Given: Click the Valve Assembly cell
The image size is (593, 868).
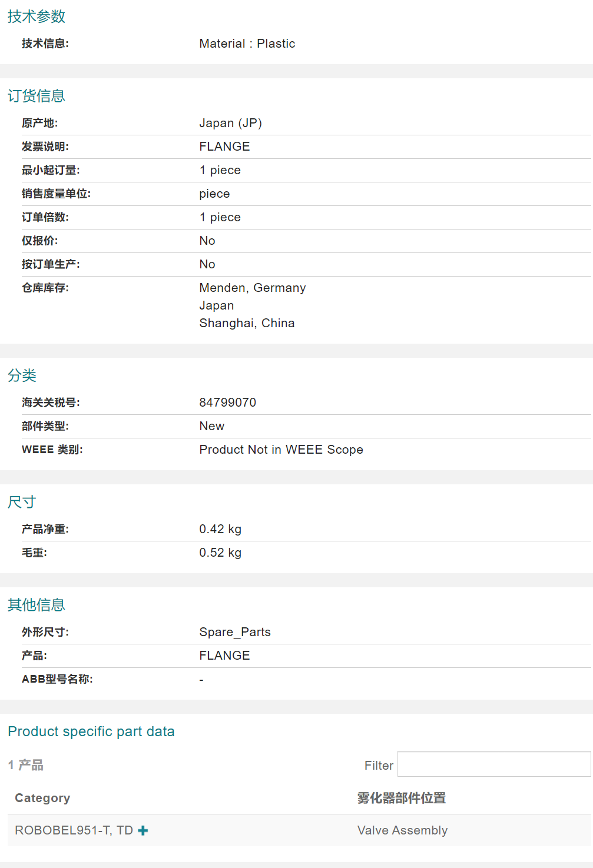Looking at the screenshot, I should pyautogui.click(x=402, y=830).
